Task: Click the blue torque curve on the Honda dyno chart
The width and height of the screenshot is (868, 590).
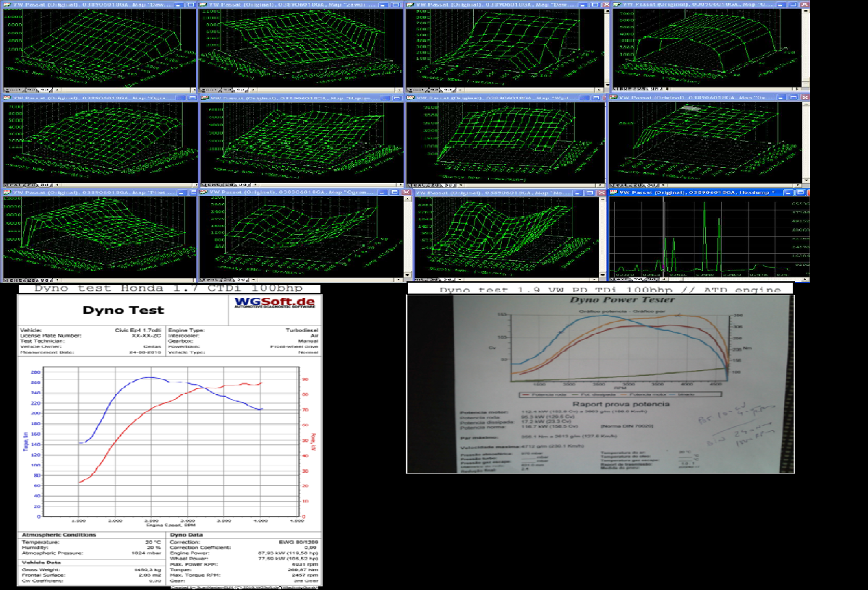Action: 148,377
